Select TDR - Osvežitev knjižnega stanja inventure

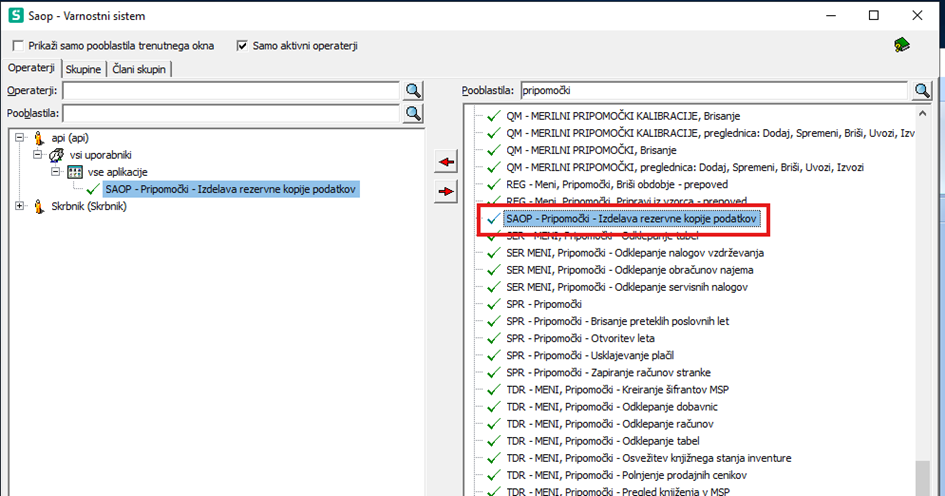point(648,458)
